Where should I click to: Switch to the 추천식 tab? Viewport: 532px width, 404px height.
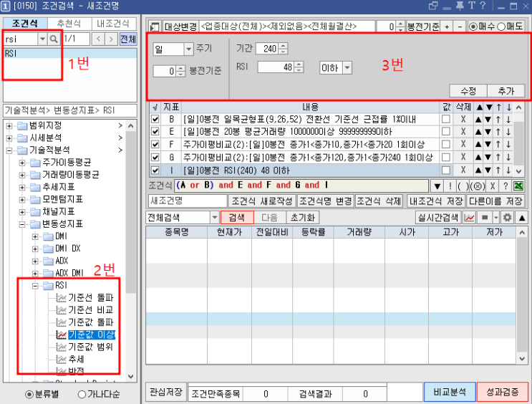click(69, 23)
